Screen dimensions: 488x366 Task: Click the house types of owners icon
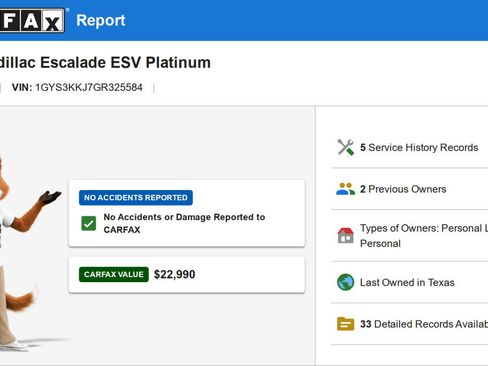[345, 235]
